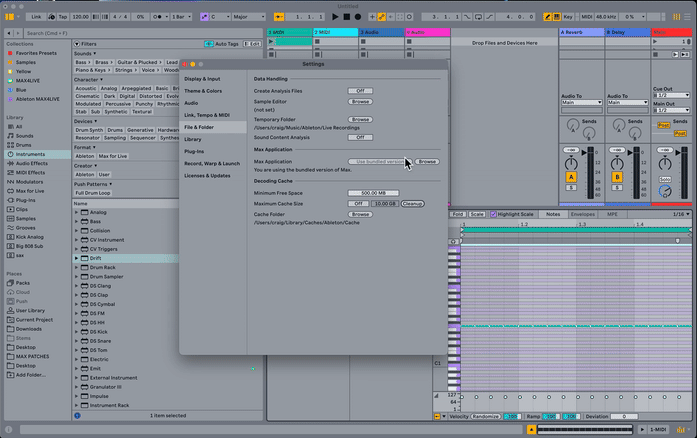Screen dimensions: 697x438
Task: Click Browse for Temporary Folder
Action: coord(360,119)
